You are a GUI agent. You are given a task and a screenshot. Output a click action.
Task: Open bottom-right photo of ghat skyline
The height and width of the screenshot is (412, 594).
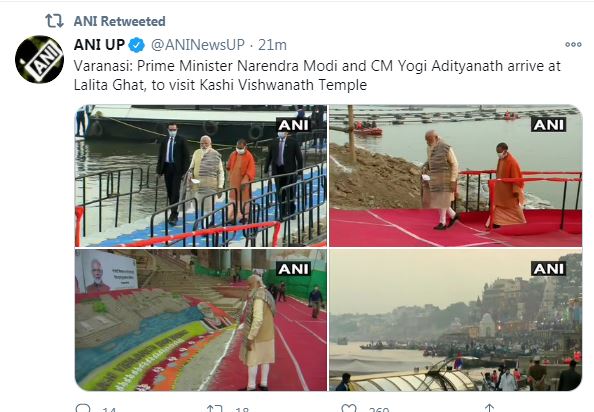tap(455, 320)
